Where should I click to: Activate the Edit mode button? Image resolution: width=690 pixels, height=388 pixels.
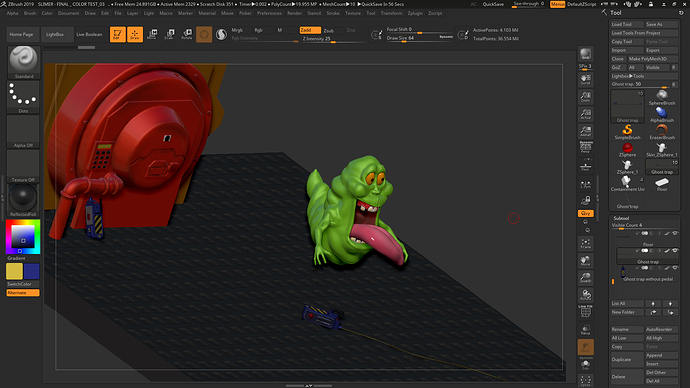click(x=117, y=34)
